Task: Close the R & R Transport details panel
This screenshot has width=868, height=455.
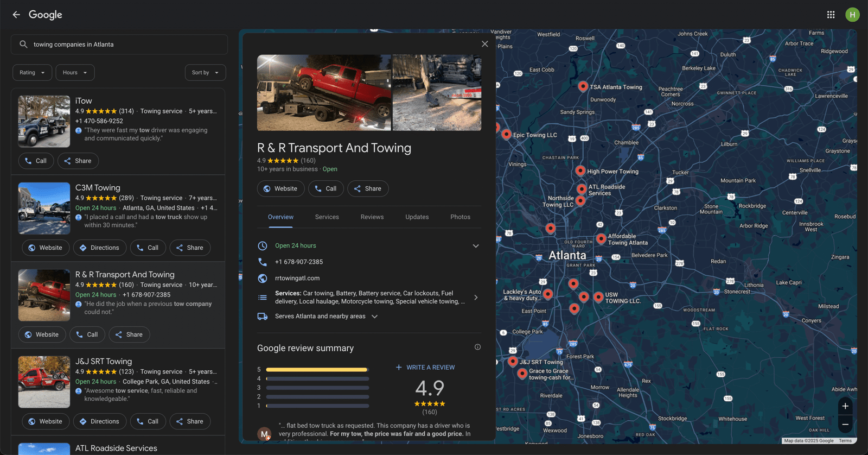Action: (485, 44)
